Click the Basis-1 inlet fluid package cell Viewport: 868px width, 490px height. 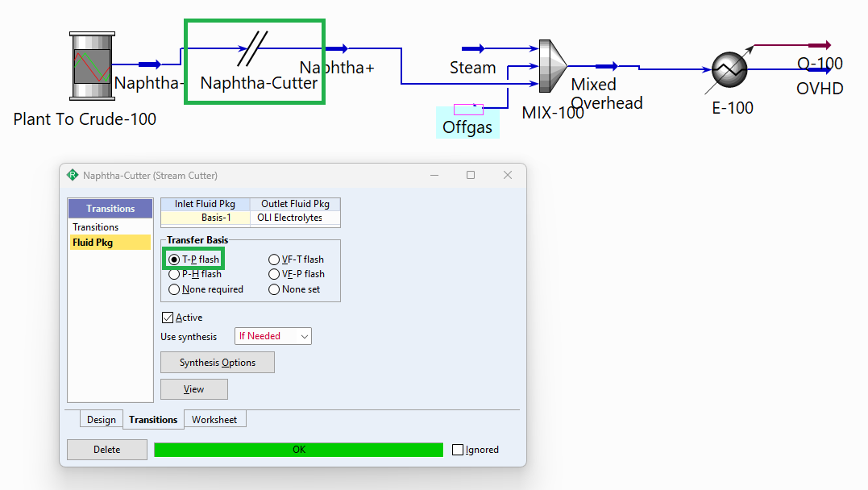coord(206,218)
